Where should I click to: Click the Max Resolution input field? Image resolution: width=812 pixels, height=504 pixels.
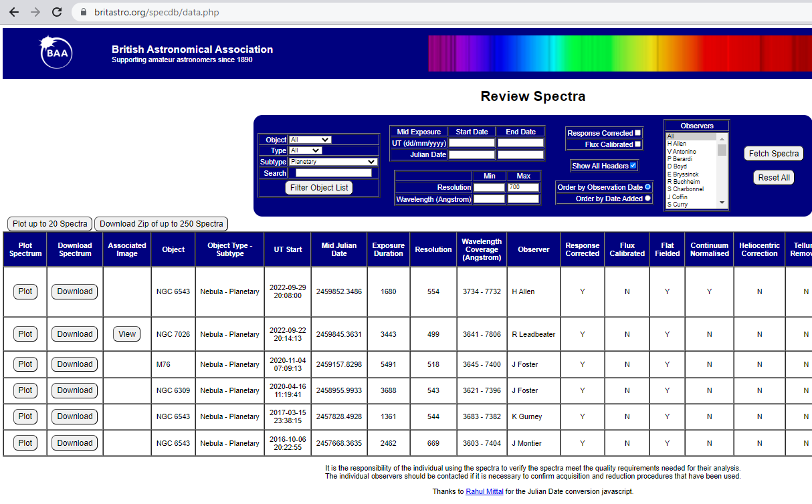(523, 188)
